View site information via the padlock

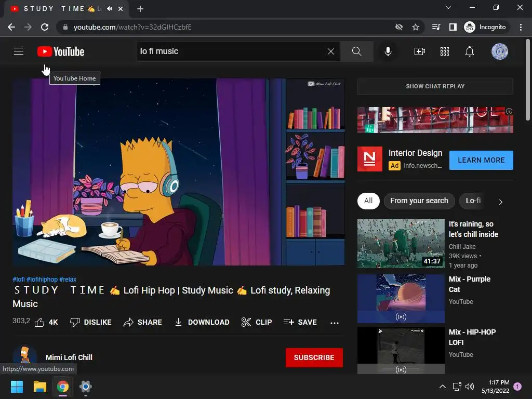(x=65, y=27)
